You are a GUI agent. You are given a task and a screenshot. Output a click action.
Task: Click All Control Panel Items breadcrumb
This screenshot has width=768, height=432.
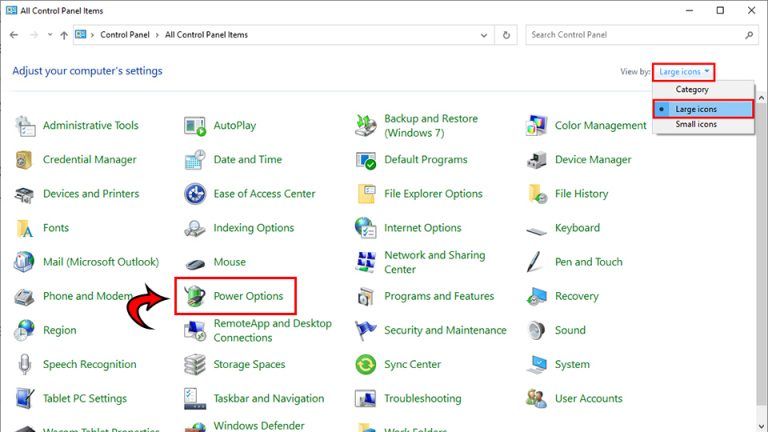206,35
